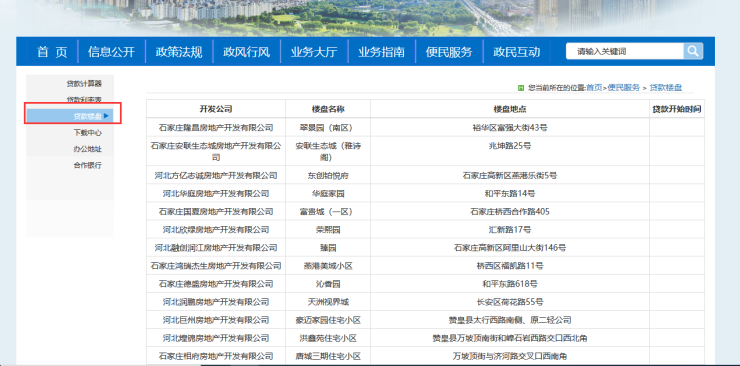Viewport: 740px width, 366px height.
Task: Click address 石家庄桥西合作路405
Action: click(x=510, y=211)
